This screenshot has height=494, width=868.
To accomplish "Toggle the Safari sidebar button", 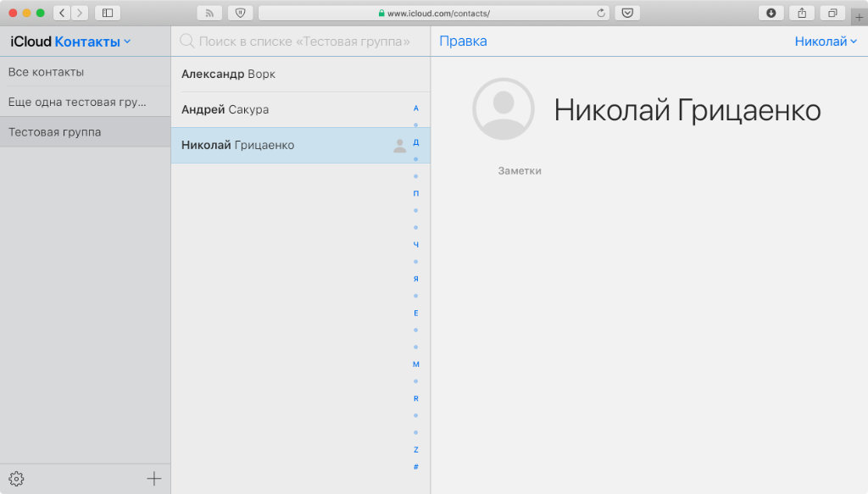I will click(107, 13).
